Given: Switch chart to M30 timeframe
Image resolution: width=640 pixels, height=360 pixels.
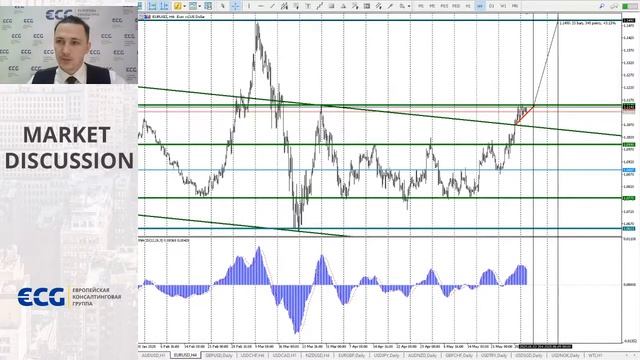Looking at the screenshot, I should (456, 6).
